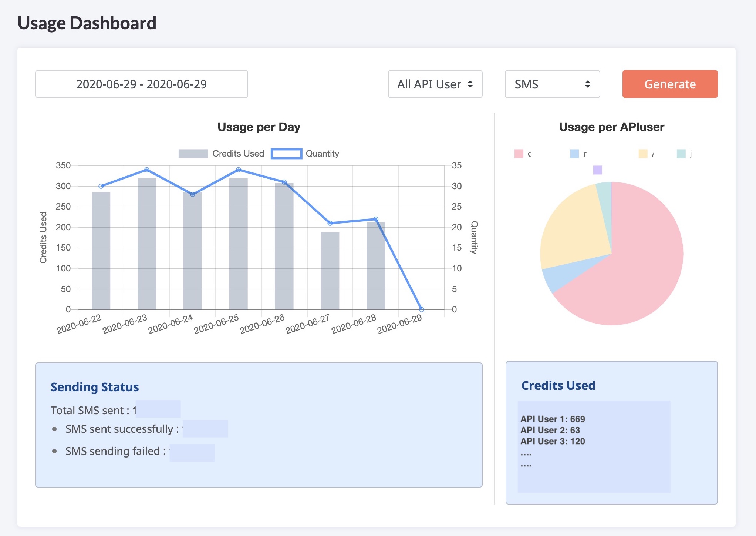Toggle the teal pie legend swatch

681,154
